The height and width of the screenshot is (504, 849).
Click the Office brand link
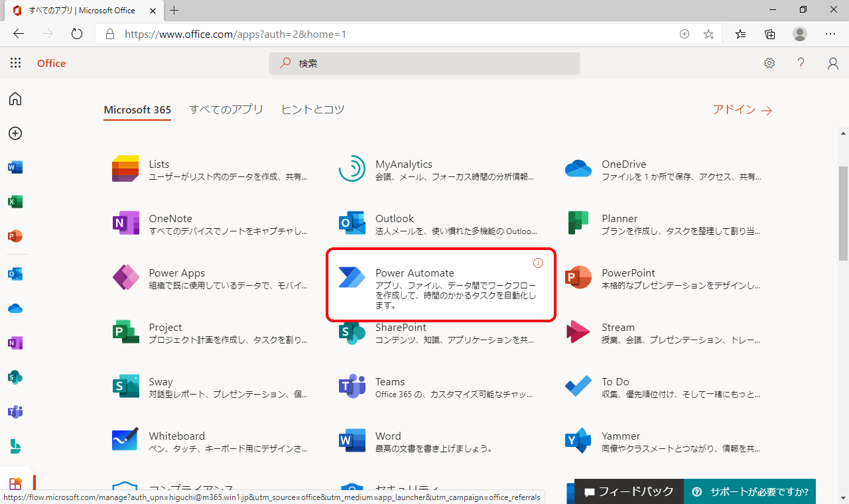point(51,64)
